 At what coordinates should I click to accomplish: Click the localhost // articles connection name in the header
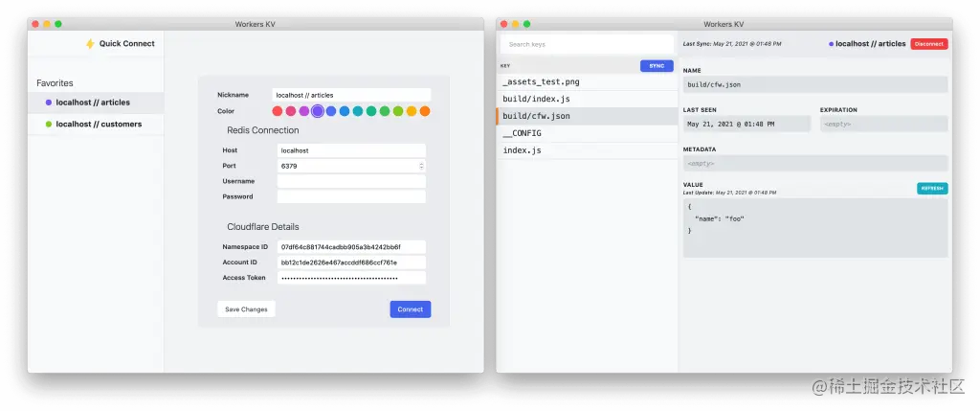coord(871,44)
